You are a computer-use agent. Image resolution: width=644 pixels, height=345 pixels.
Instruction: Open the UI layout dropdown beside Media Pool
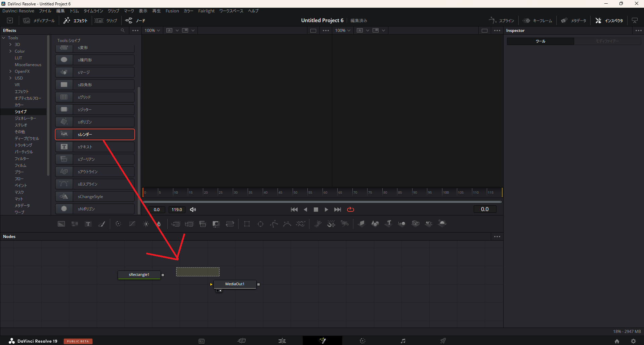pyautogui.click(x=10, y=21)
